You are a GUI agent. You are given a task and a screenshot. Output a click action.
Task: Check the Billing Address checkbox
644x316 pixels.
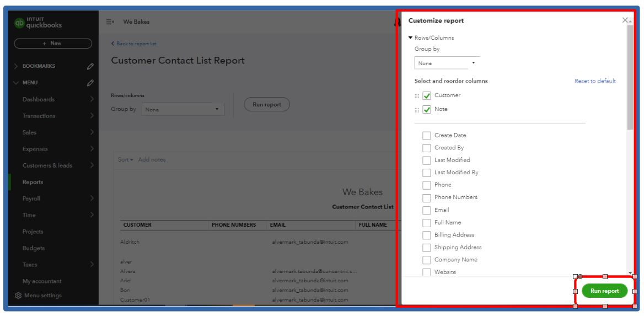tap(427, 235)
